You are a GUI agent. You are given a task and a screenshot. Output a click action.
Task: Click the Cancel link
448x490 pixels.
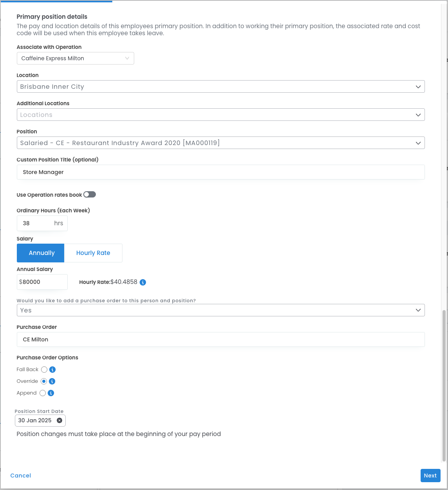(x=21, y=476)
